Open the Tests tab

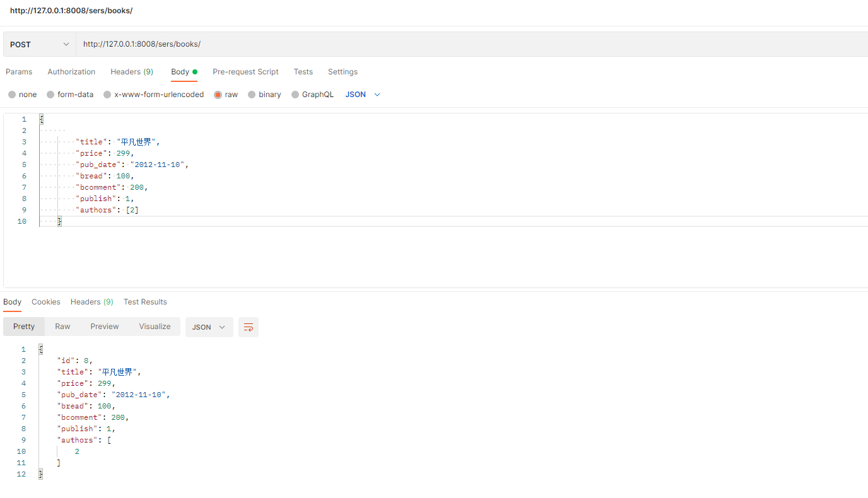303,72
